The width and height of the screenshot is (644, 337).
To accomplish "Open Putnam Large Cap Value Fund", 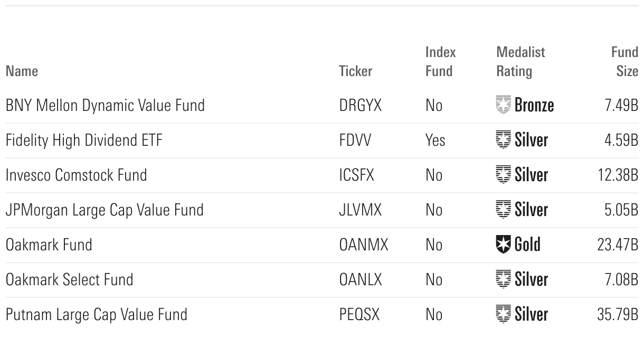I will 96,315.
